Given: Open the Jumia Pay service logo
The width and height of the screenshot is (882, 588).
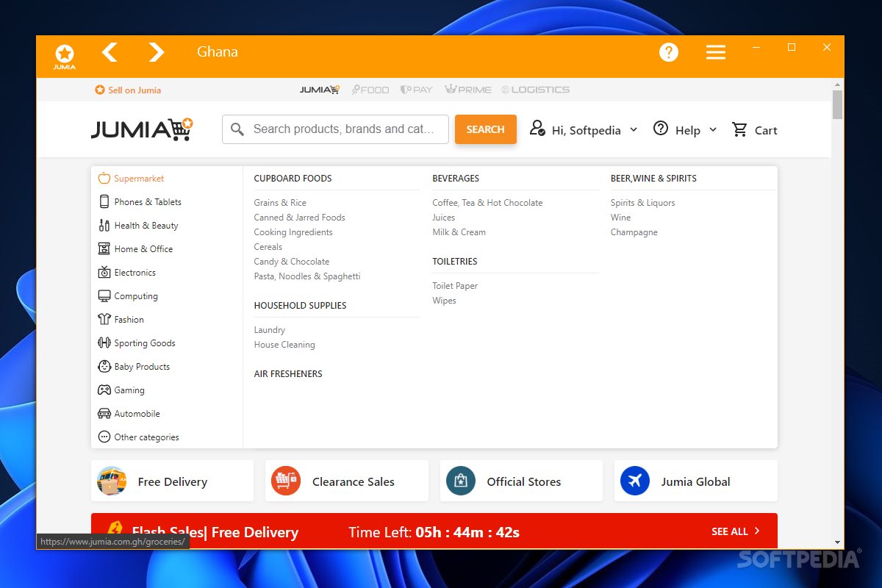Looking at the screenshot, I should coord(417,90).
